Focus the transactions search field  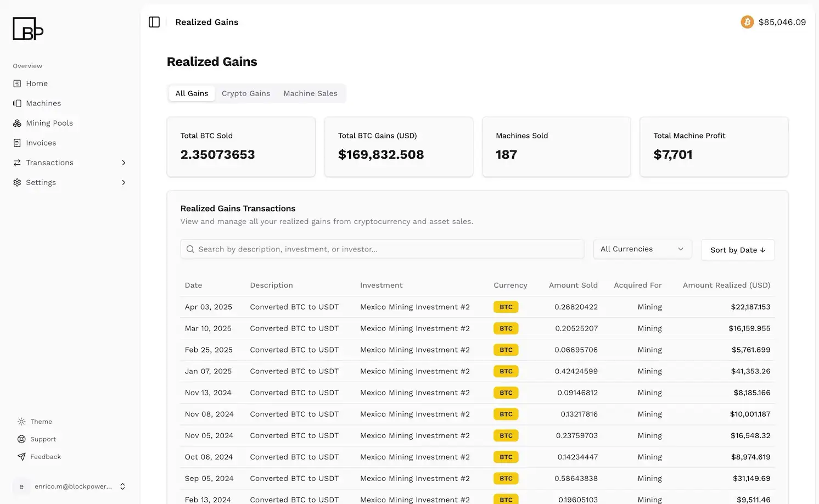tap(382, 249)
